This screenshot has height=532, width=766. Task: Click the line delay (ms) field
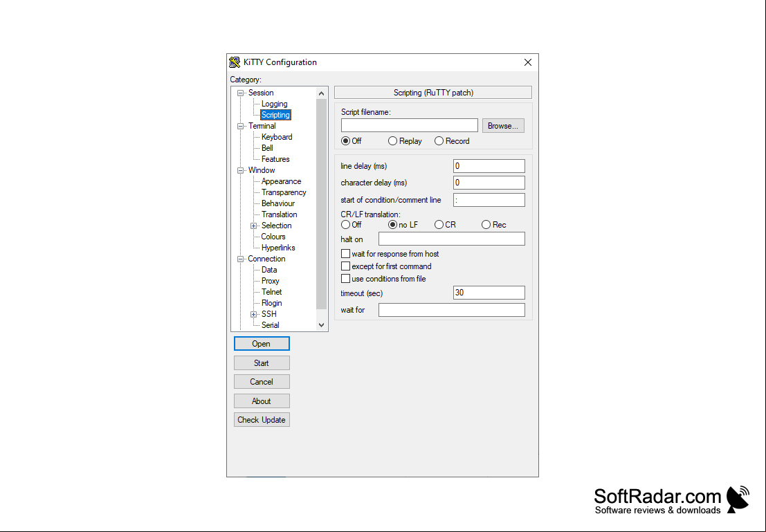[489, 166]
